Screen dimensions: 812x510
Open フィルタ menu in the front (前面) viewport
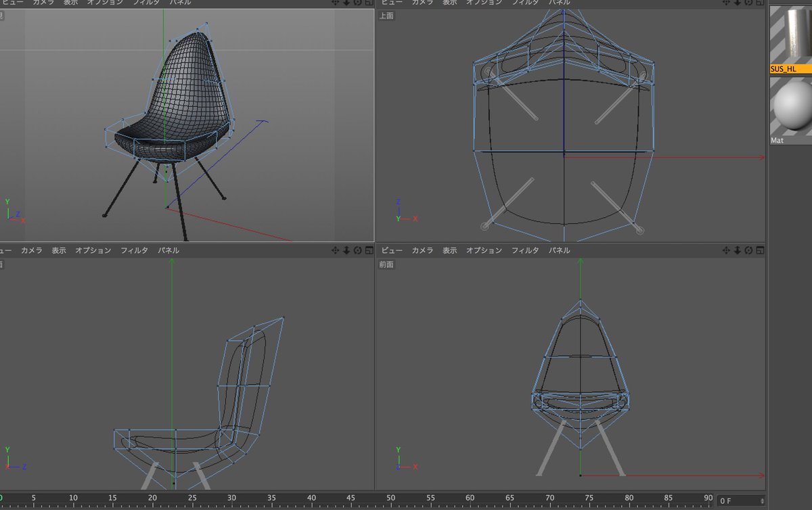(x=525, y=250)
